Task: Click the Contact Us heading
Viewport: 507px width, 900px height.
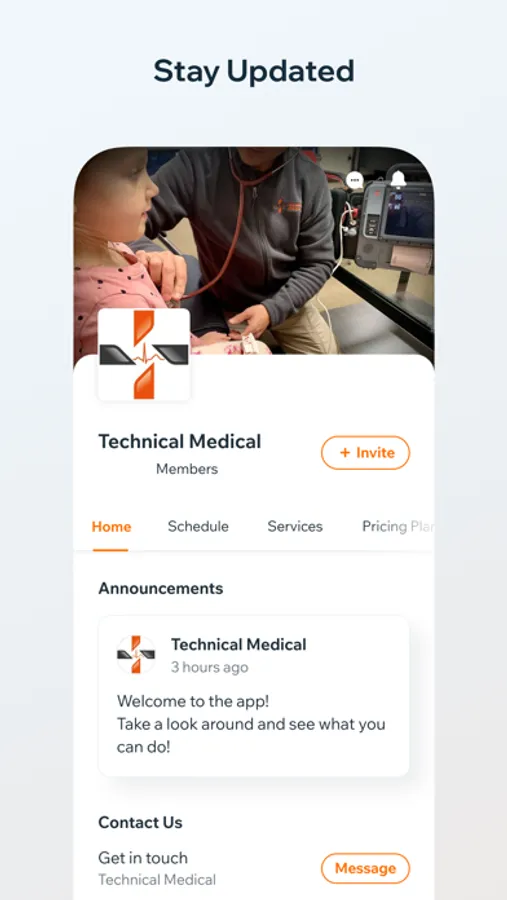Action: click(x=140, y=823)
